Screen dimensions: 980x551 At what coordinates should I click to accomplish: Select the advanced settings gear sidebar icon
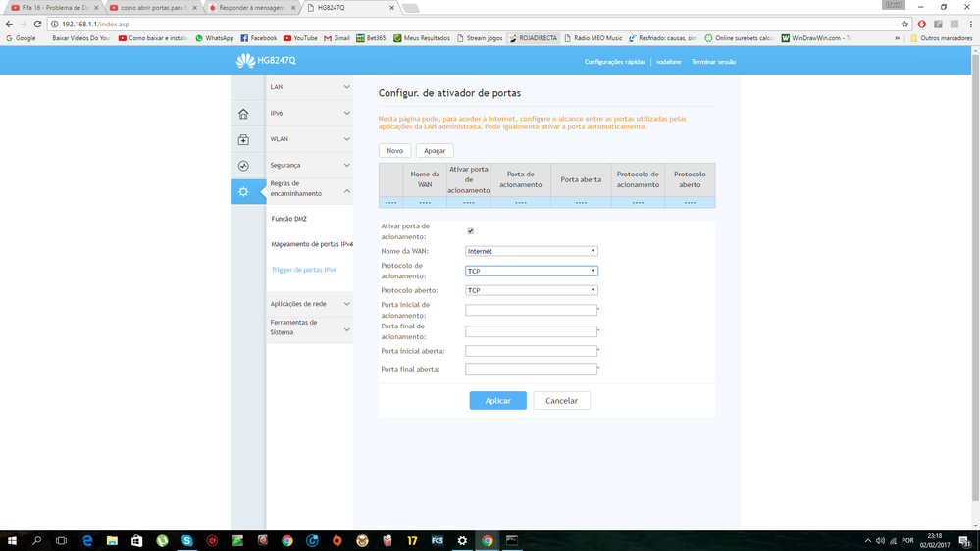click(243, 191)
